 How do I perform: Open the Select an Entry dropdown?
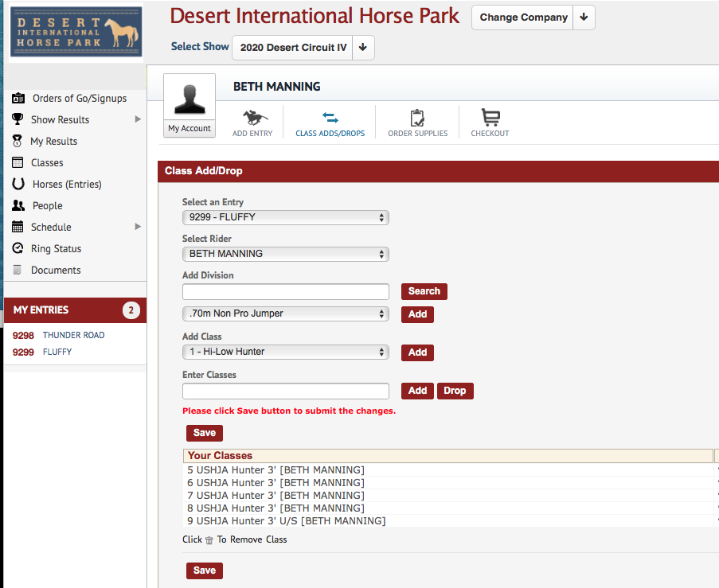pyautogui.click(x=286, y=217)
